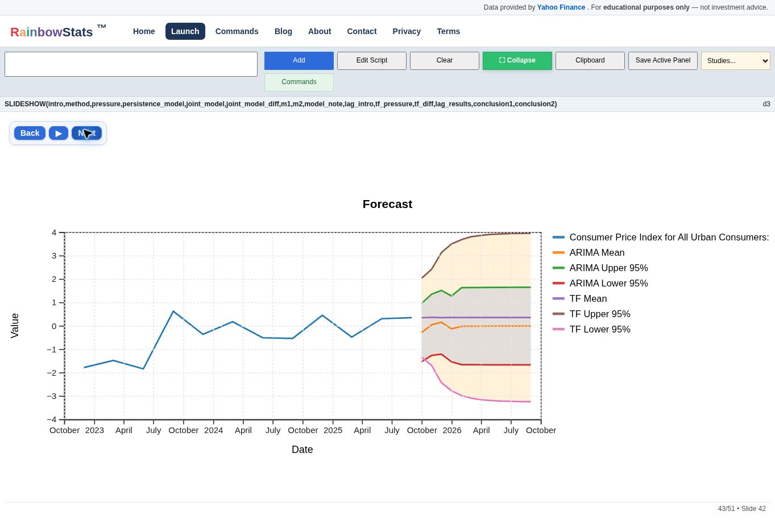The height and width of the screenshot is (532, 775).
Task: Select the Launch tab
Action: tap(185, 31)
